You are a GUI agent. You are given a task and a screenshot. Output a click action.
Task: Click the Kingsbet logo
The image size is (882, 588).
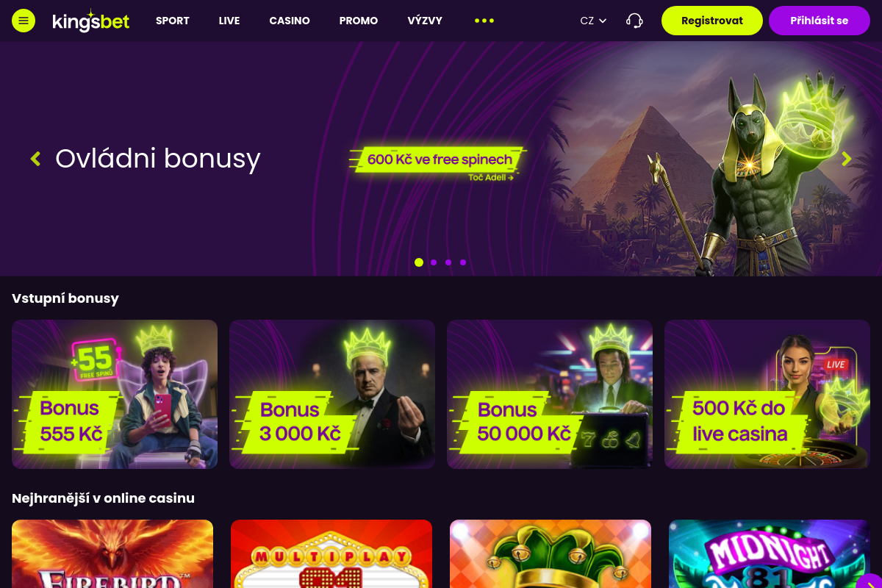90,21
